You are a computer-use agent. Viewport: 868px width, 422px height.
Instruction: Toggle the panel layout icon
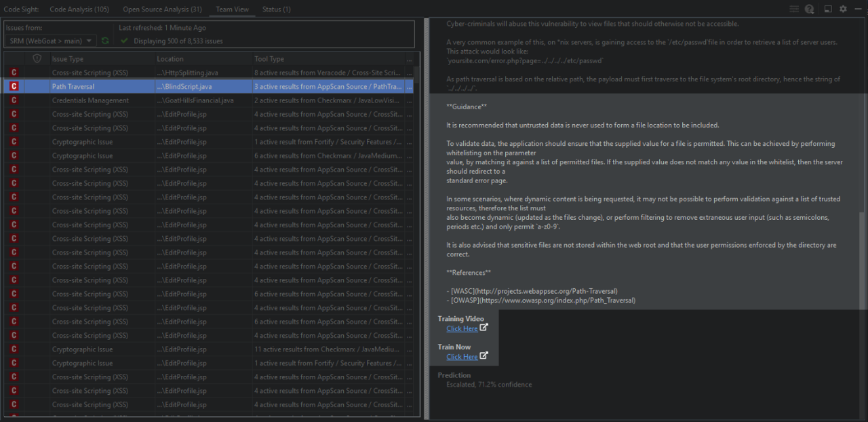pyautogui.click(x=828, y=9)
